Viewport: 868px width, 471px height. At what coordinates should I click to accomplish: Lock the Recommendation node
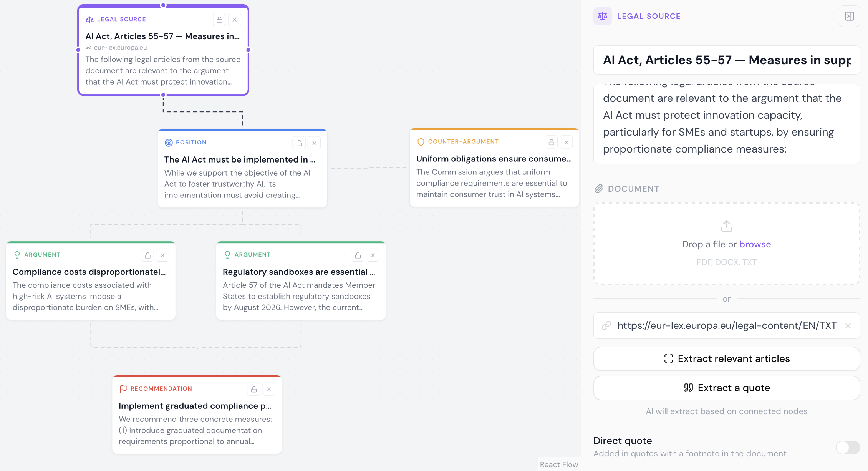254,389
